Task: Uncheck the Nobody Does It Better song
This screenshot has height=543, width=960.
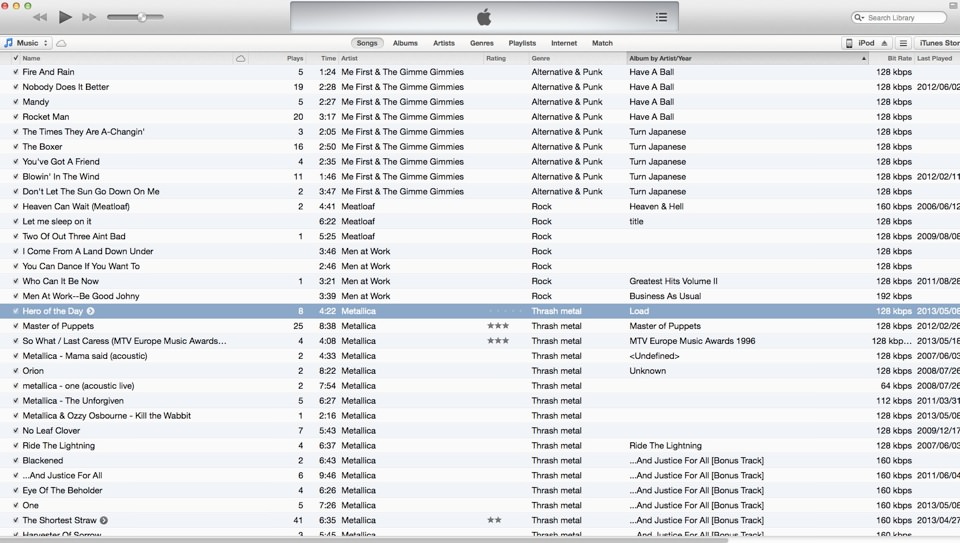Action: click(15, 87)
